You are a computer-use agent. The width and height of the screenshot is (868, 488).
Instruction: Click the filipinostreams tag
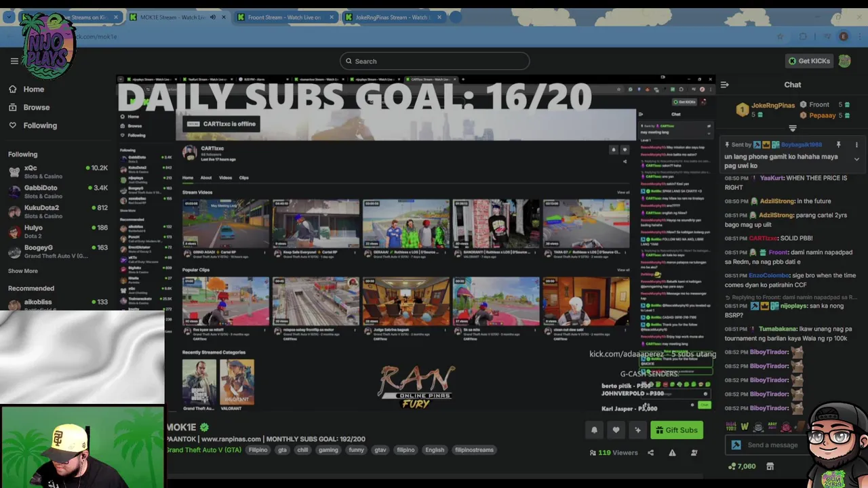[474, 450]
